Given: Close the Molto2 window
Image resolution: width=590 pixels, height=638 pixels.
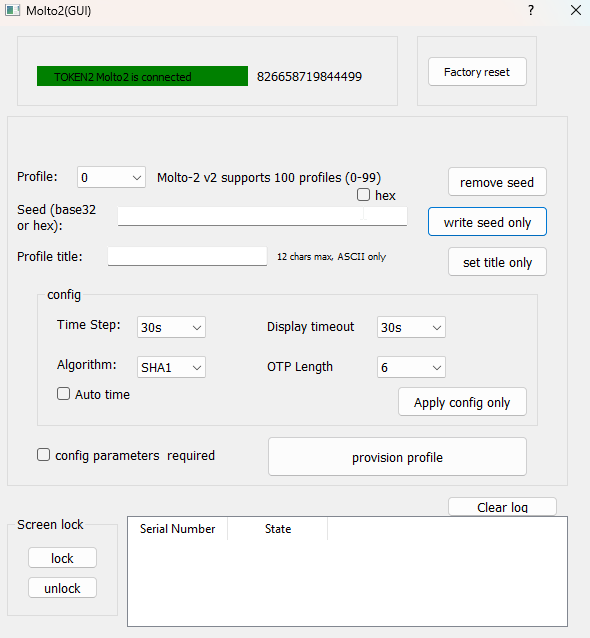Looking at the screenshot, I should click(576, 10).
